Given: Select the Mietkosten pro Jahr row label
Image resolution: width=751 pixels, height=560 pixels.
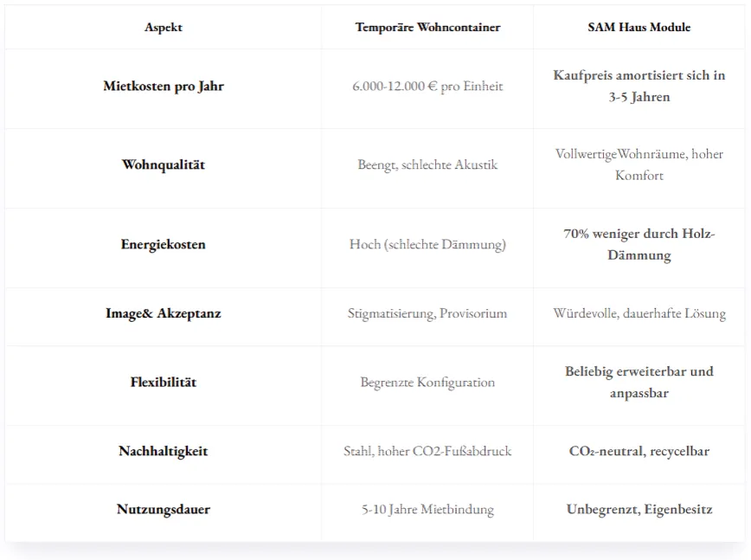Looking at the screenshot, I should point(164,87).
